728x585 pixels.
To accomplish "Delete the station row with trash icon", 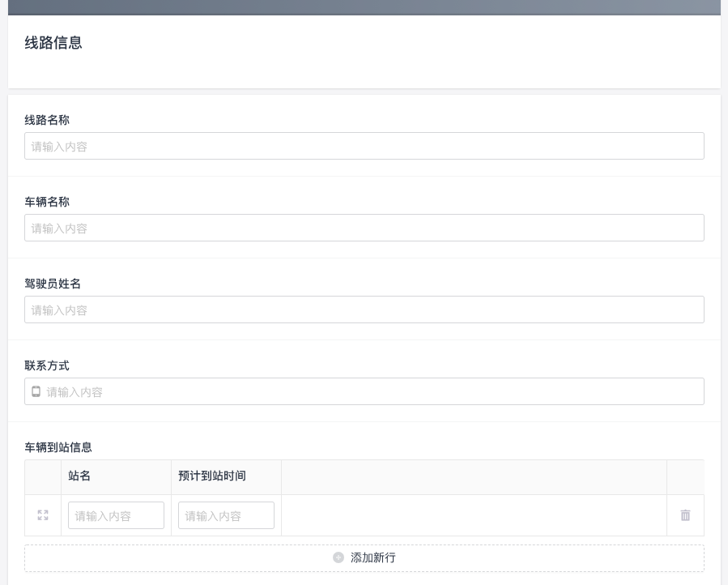I will click(x=685, y=515).
